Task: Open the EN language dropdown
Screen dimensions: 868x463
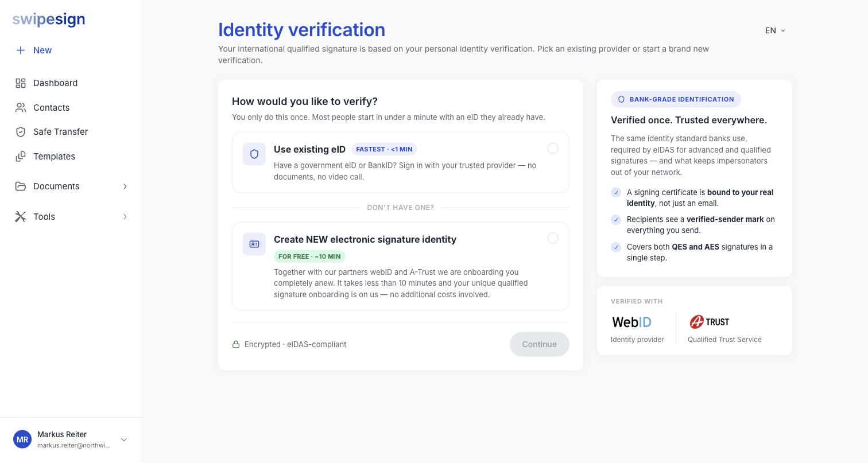Action: click(776, 30)
